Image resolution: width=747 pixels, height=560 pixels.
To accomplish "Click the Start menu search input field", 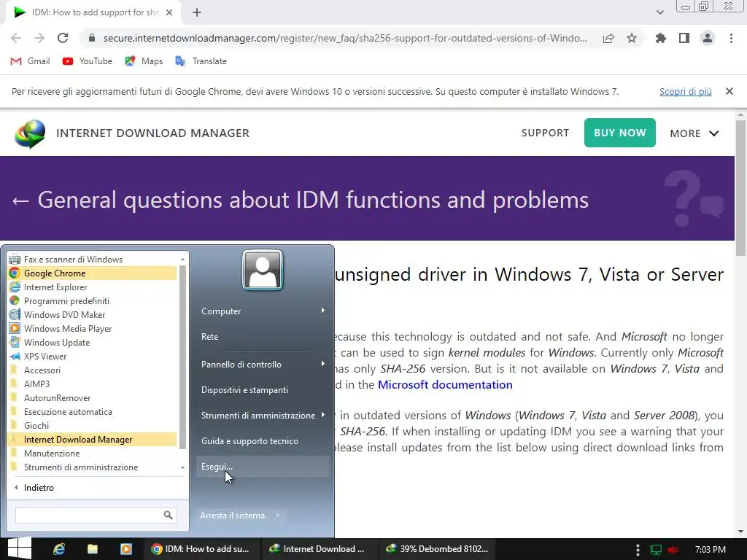I will point(90,515).
